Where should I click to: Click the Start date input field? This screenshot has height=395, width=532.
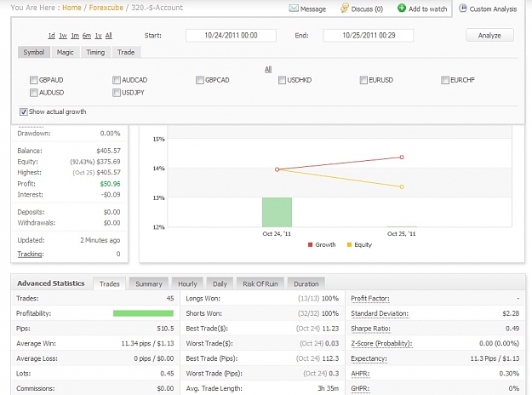231,35
